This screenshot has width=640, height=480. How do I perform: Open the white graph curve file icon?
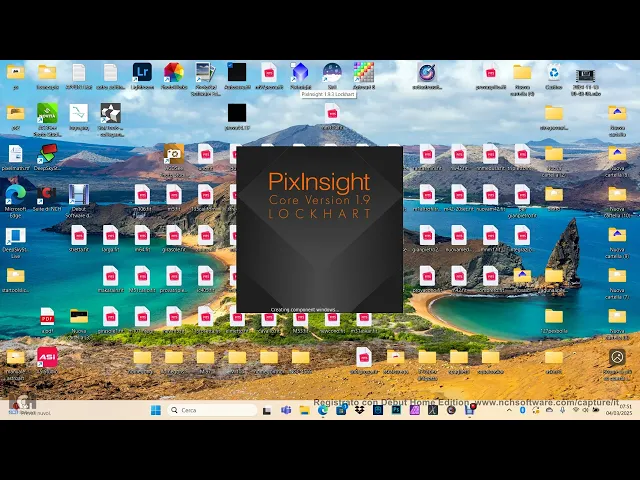[x=79, y=113]
